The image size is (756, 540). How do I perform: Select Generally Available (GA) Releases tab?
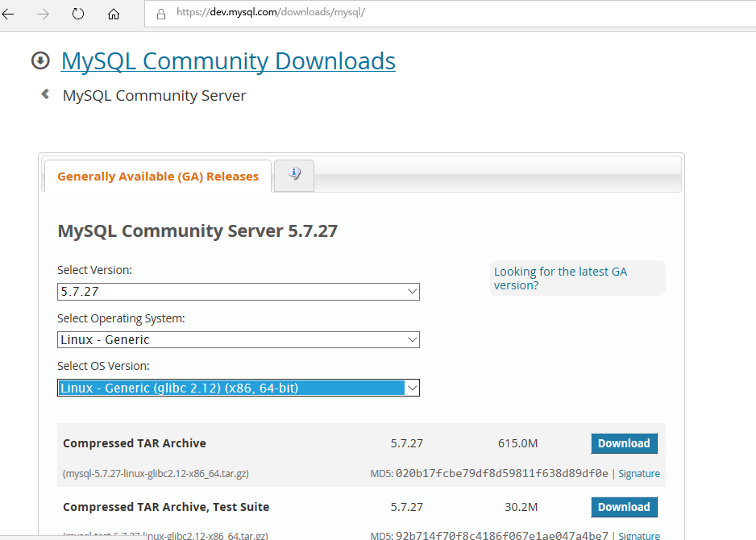pyautogui.click(x=158, y=177)
